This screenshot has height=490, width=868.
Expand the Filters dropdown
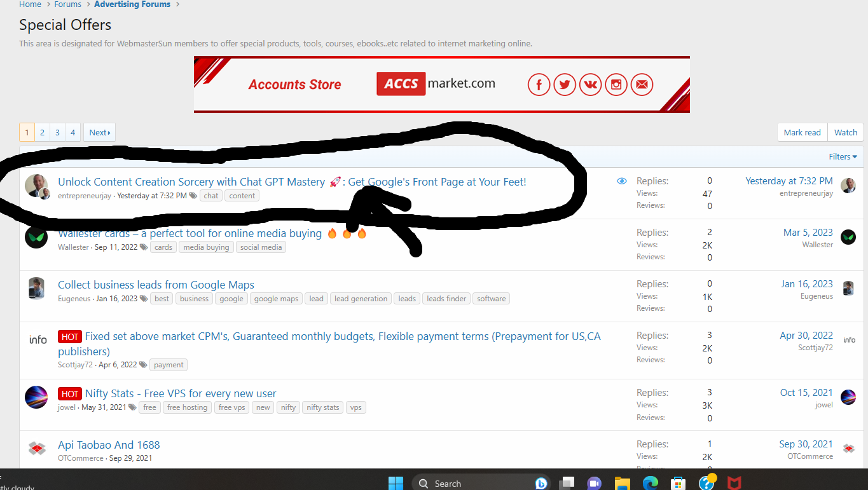[x=843, y=156]
